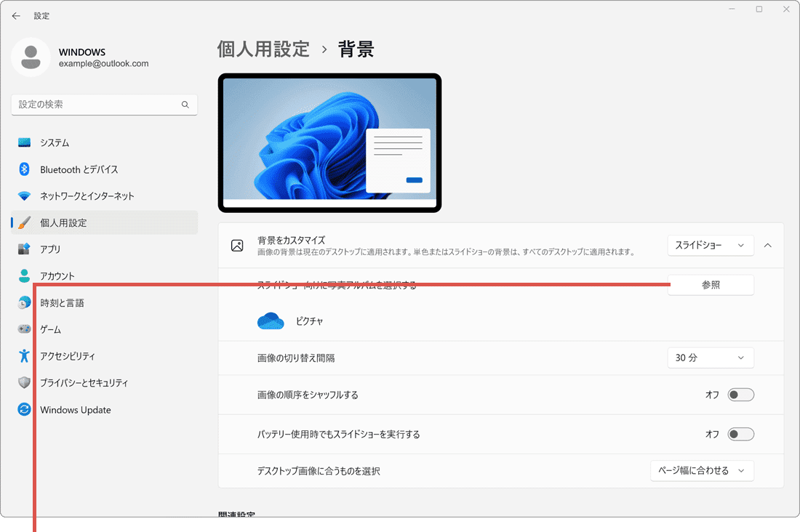This screenshot has width=800, height=532.
Task: Click the search magnifier icon
Action: point(185,105)
